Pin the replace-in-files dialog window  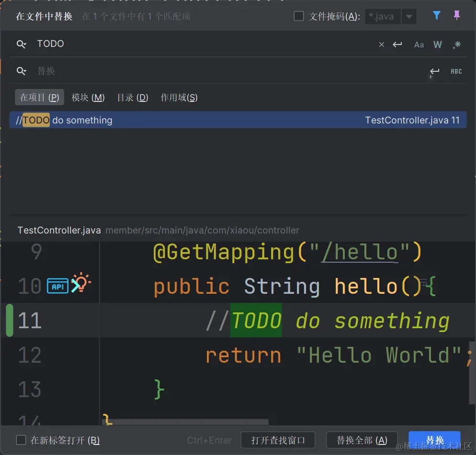point(456,15)
